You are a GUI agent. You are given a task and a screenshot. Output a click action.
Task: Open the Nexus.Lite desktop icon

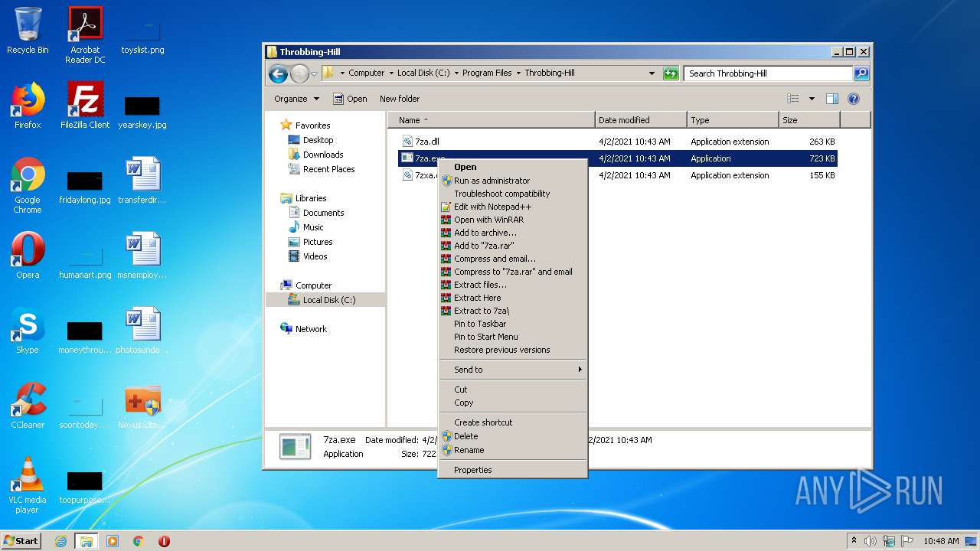142,406
